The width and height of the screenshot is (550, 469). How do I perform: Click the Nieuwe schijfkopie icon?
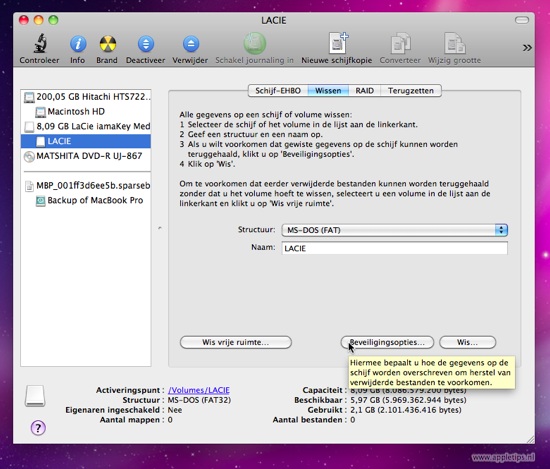coord(337,43)
